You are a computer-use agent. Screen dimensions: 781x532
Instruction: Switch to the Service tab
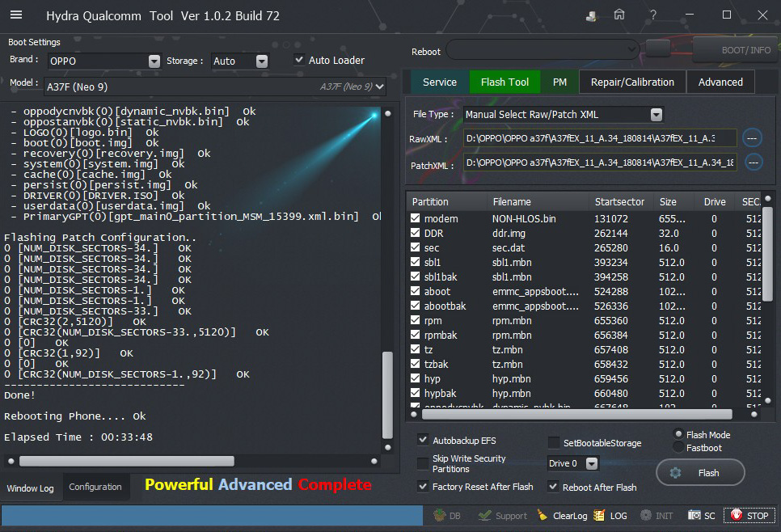tap(439, 82)
